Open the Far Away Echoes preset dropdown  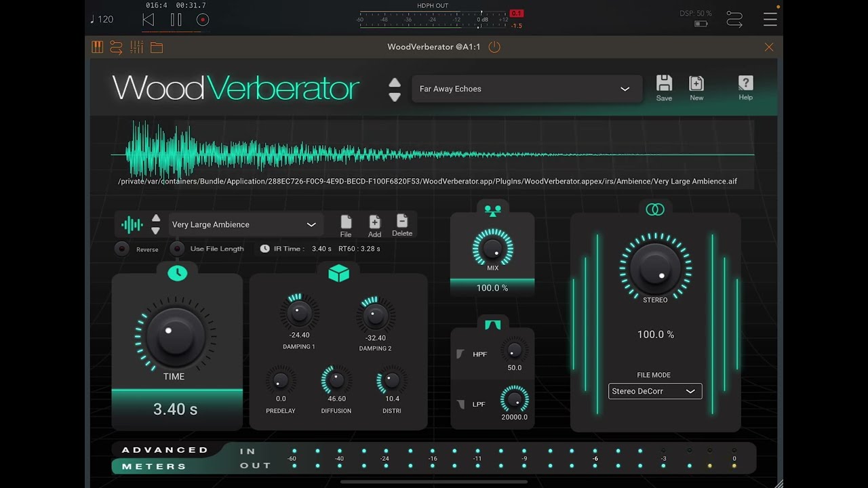click(x=526, y=89)
